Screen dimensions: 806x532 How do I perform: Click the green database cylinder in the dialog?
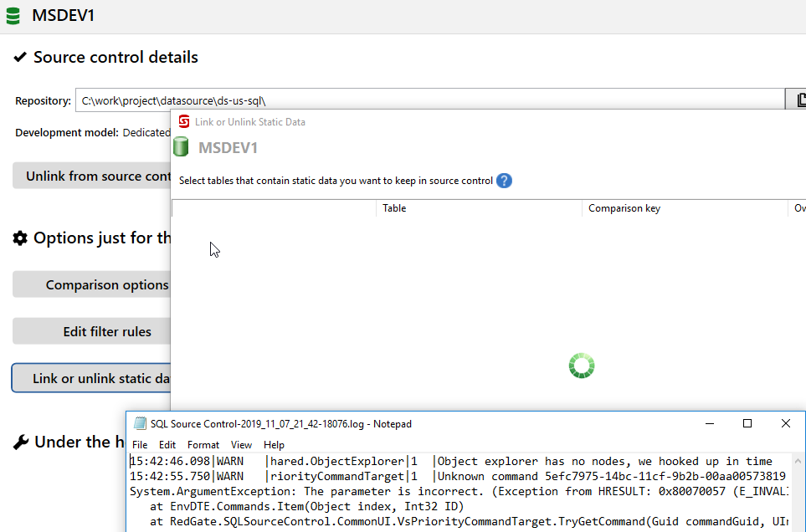[x=182, y=148]
